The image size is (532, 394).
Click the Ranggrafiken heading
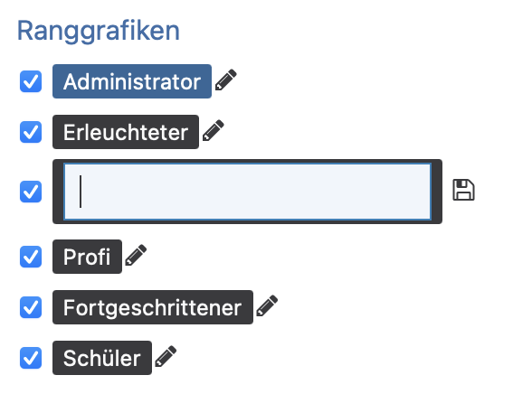99,31
